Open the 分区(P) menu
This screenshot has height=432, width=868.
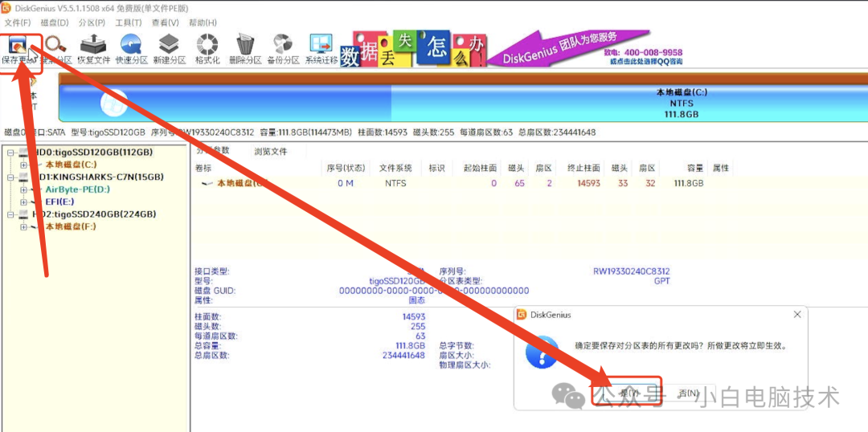pyautogui.click(x=92, y=22)
